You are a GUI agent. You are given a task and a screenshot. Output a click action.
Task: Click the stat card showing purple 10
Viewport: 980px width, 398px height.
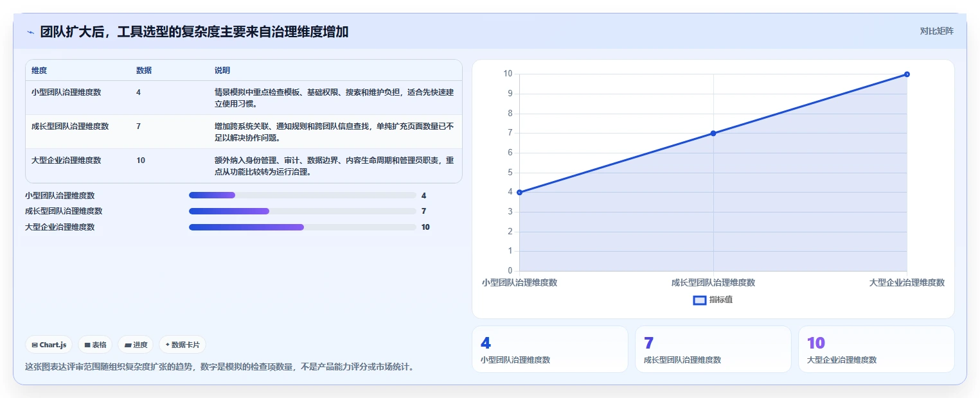pyautogui.click(x=877, y=349)
